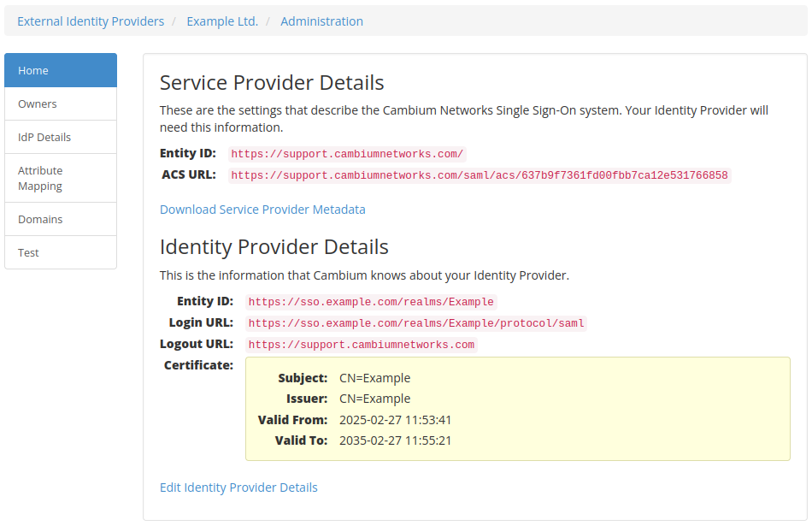Image resolution: width=812 pixels, height=526 pixels.
Task: Go to Example Ltd. breadcrumb
Action: point(222,21)
